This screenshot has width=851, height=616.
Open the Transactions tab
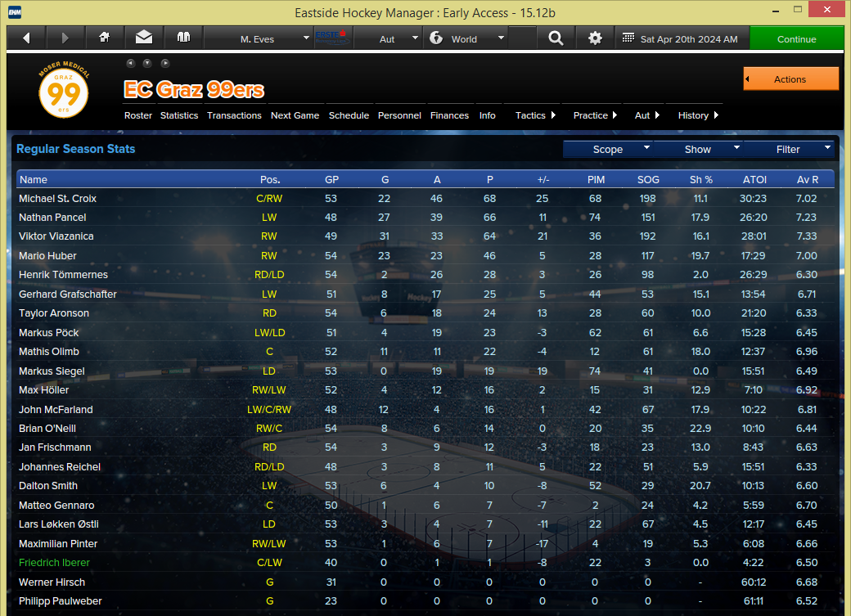point(234,115)
